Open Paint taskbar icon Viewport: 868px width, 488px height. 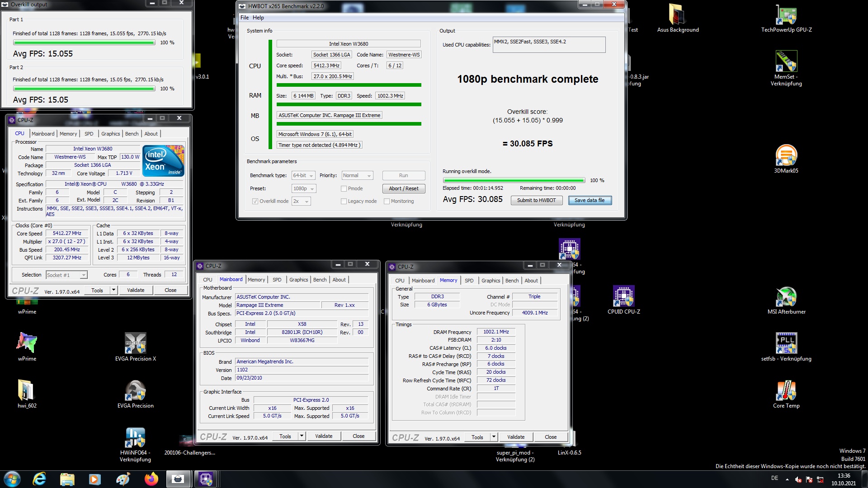123,479
